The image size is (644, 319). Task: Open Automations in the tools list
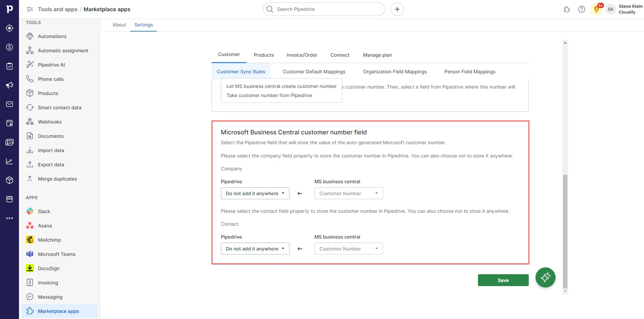coord(60,36)
